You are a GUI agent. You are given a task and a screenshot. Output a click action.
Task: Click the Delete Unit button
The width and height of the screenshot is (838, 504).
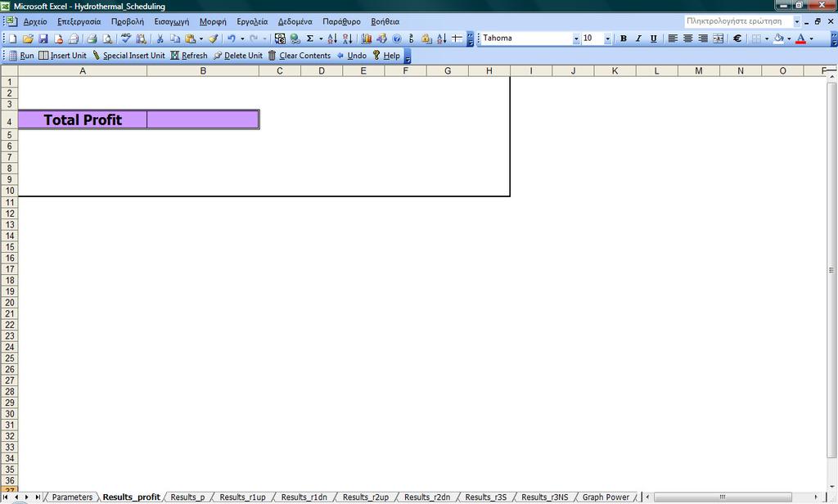(238, 56)
